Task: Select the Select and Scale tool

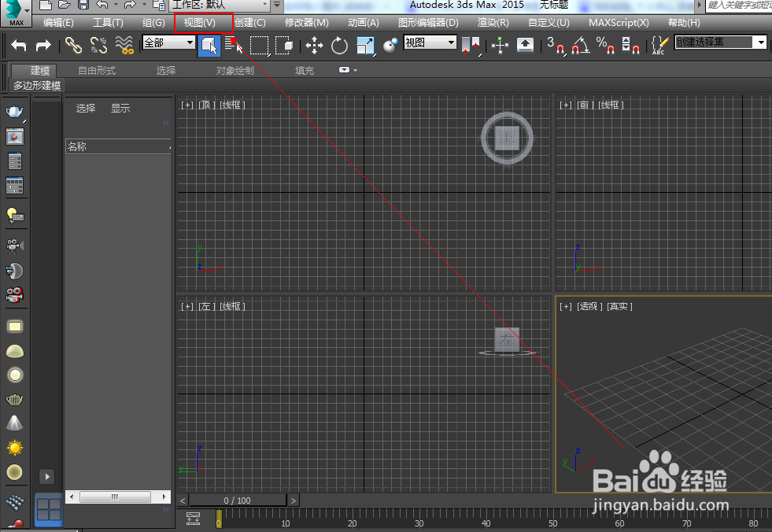Action: click(365, 46)
